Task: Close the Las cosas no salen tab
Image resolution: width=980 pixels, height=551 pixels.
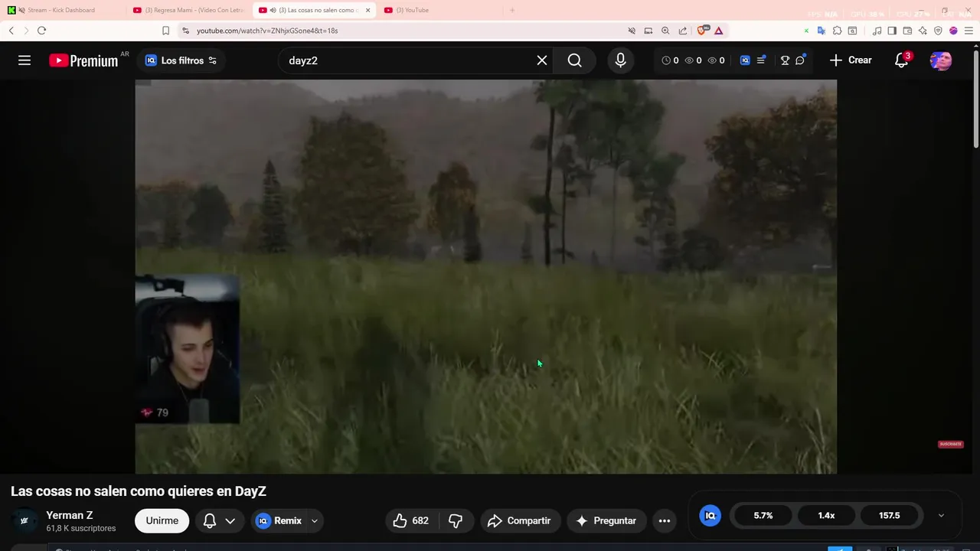Action: (x=367, y=10)
